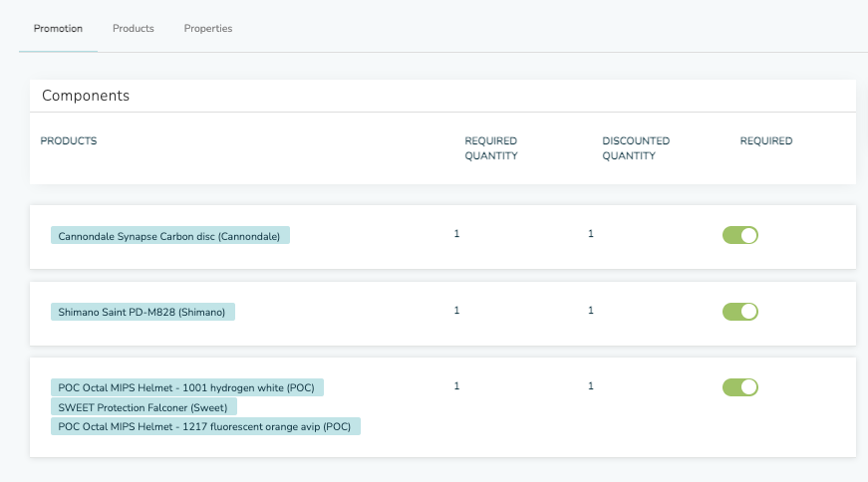
Task: Edit required quantity for Shimano row
Action: click(x=456, y=311)
